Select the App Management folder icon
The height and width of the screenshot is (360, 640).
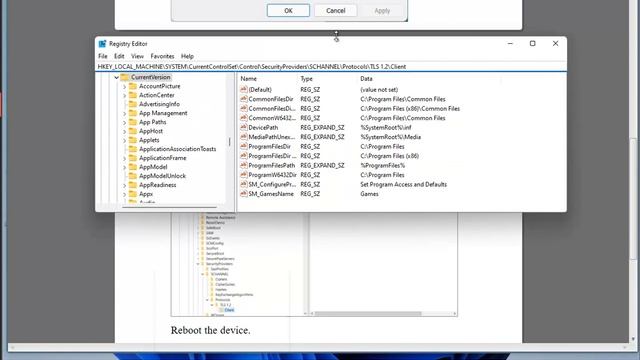[x=133, y=113]
